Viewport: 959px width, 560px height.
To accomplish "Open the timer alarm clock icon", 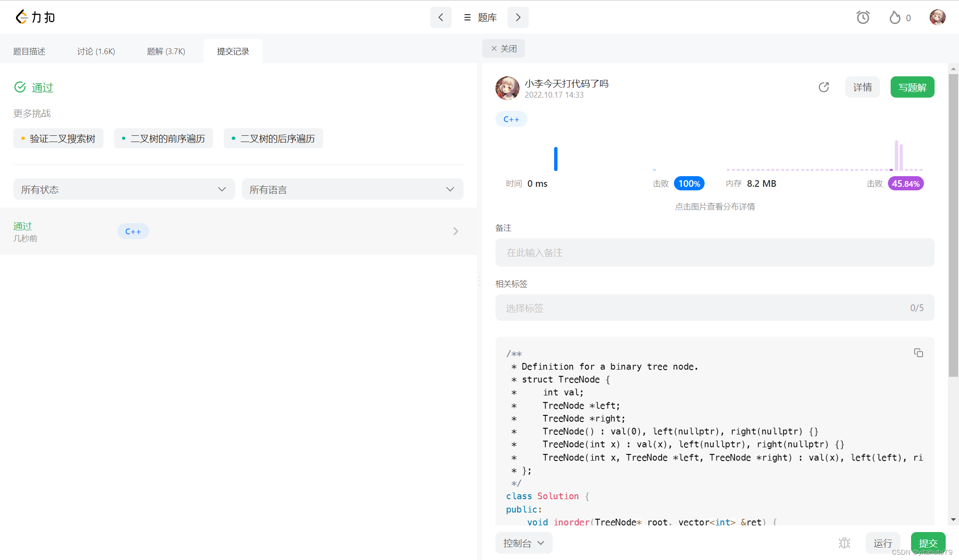I will tap(863, 17).
